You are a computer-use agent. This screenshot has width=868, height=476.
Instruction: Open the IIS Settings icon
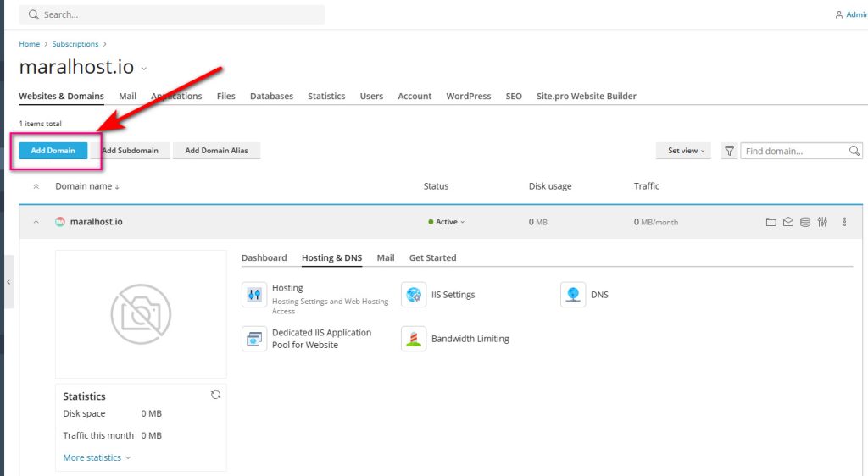[414, 295]
